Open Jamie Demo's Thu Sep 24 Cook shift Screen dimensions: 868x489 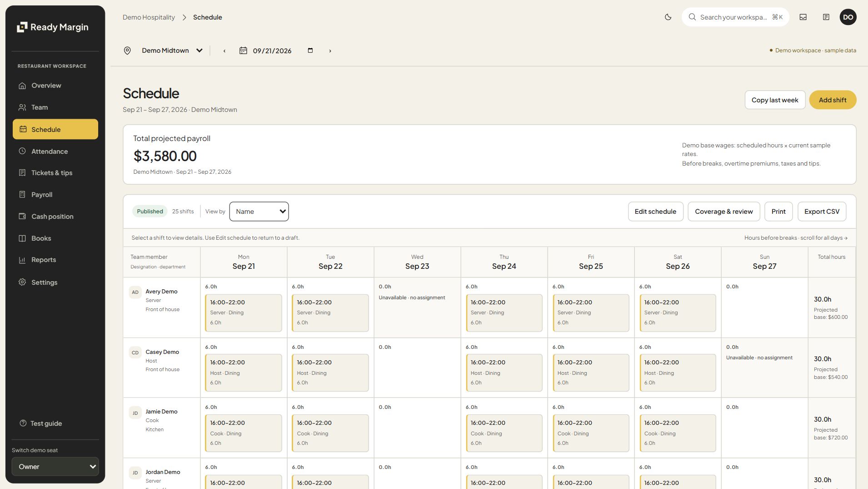[x=504, y=434]
